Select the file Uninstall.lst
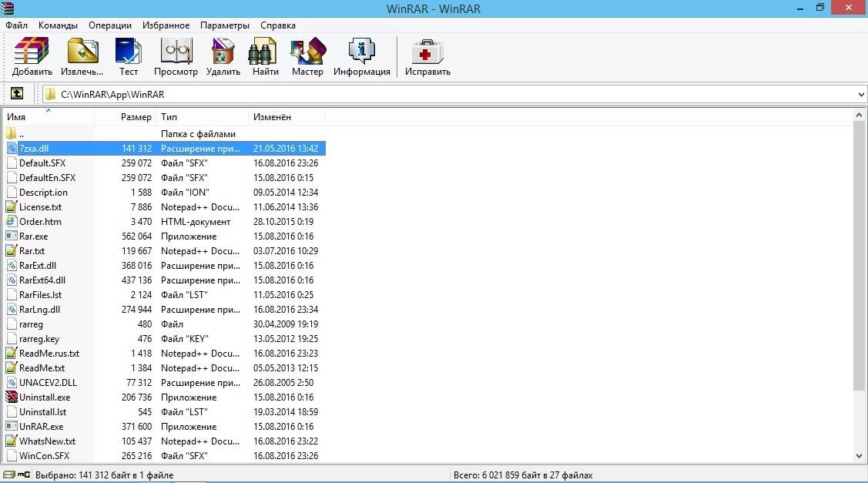Image resolution: width=868 pixels, height=483 pixels. click(43, 411)
